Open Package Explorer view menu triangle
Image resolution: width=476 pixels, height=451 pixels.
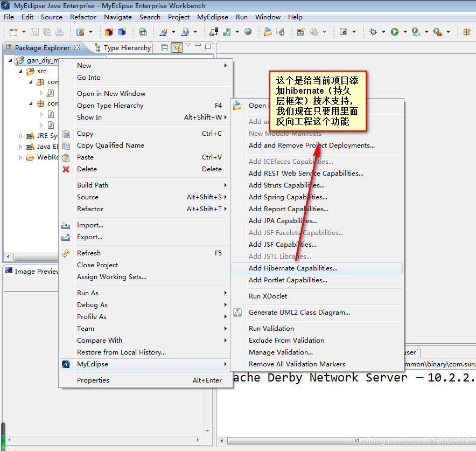pos(188,45)
